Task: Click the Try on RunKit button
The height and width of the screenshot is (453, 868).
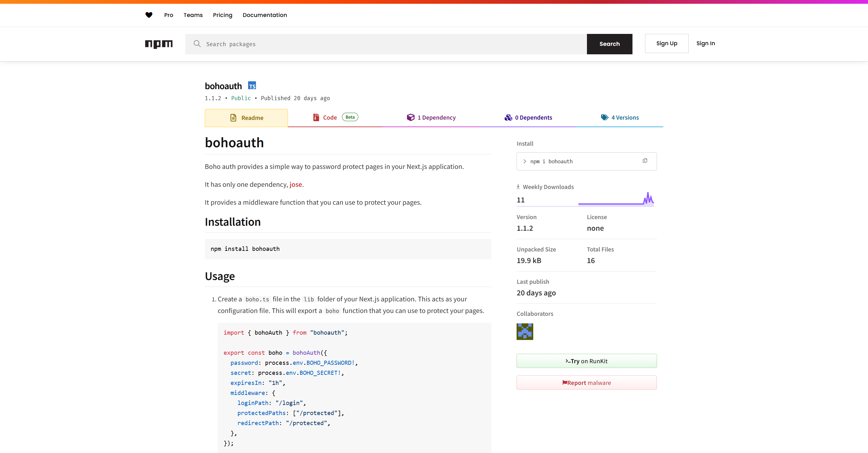Action: [x=586, y=361]
